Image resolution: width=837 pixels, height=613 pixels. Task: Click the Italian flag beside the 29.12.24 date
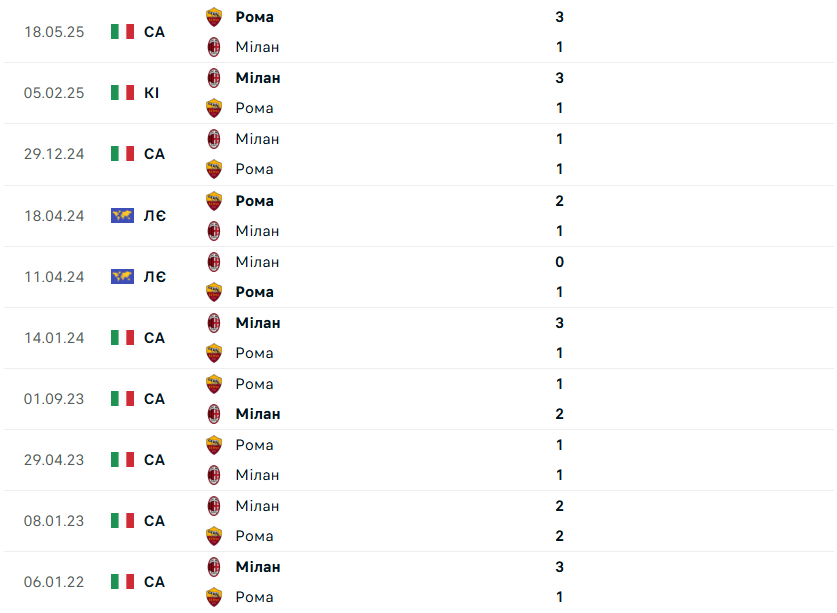[122, 154]
